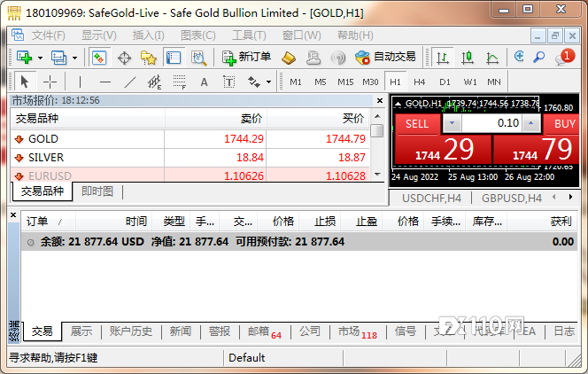Click the Market Watch scrollbar down arrow
This screenshot has height=374, width=588.
coord(377,175)
